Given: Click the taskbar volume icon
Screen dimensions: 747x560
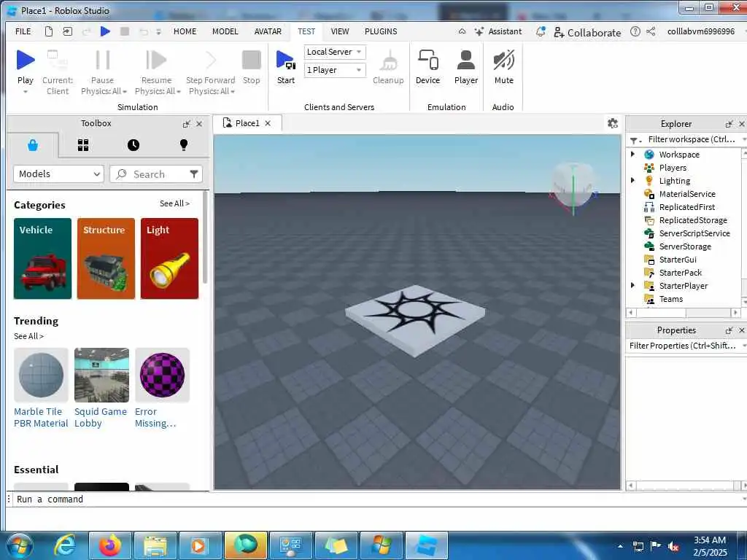Looking at the screenshot, I should click(673, 547).
